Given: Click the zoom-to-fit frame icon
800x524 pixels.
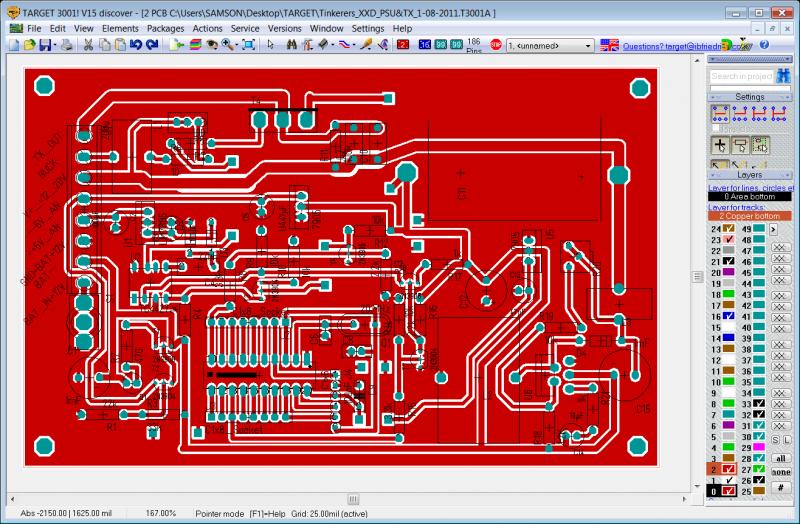Looking at the screenshot, I should (247, 45).
